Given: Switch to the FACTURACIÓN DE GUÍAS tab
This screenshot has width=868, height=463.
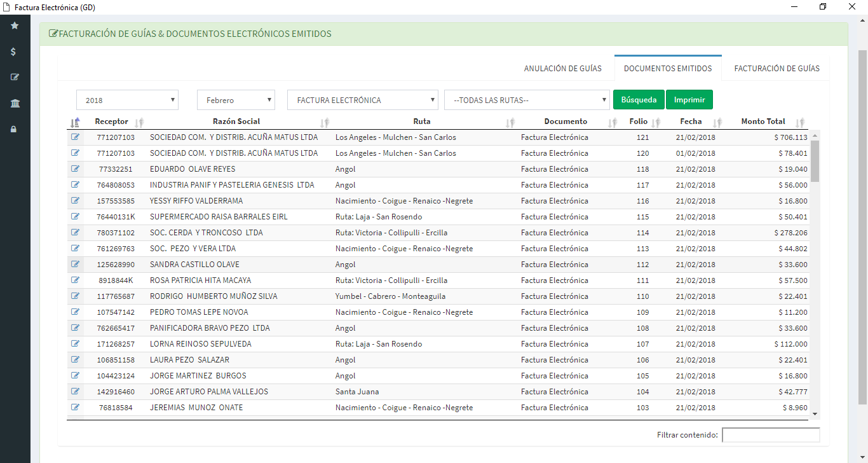Looking at the screenshot, I should pyautogui.click(x=776, y=68).
